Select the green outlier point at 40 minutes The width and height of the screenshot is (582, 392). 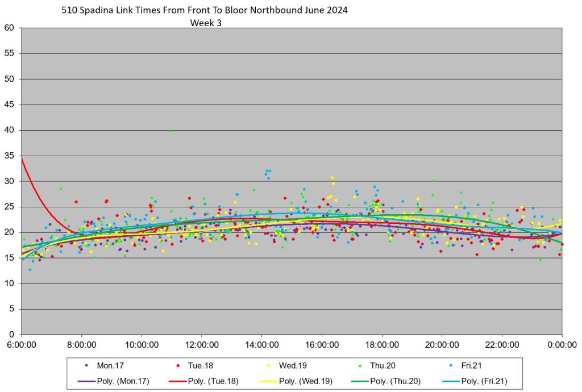click(x=171, y=131)
